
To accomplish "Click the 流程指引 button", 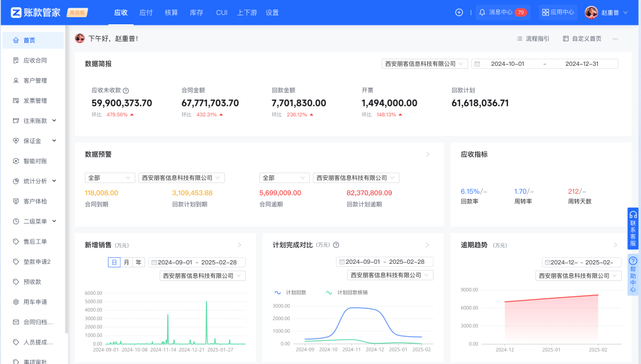I will (x=532, y=39).
